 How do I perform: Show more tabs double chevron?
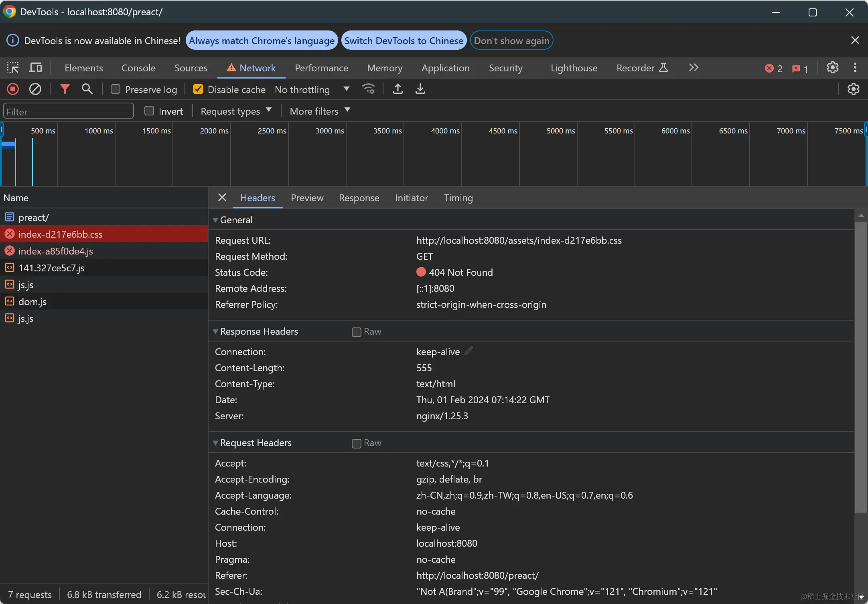(694, 68)
